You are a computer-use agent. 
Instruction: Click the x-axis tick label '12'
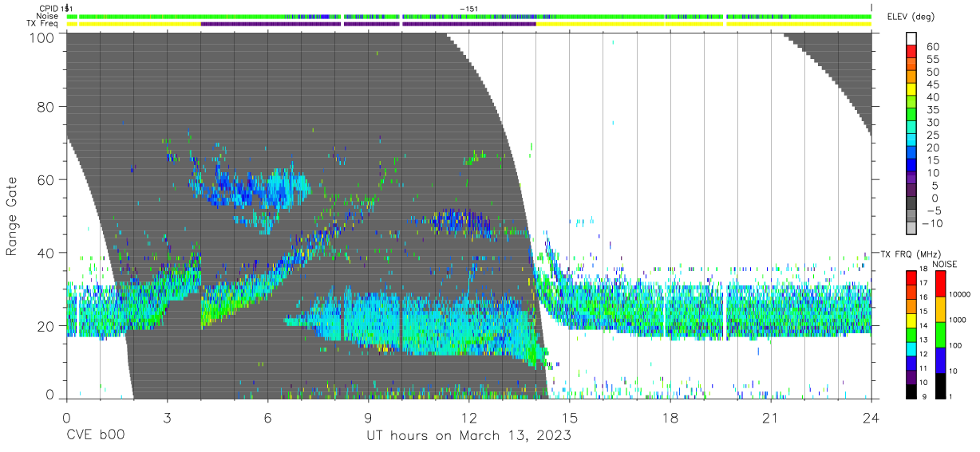[x=468, y=418]
